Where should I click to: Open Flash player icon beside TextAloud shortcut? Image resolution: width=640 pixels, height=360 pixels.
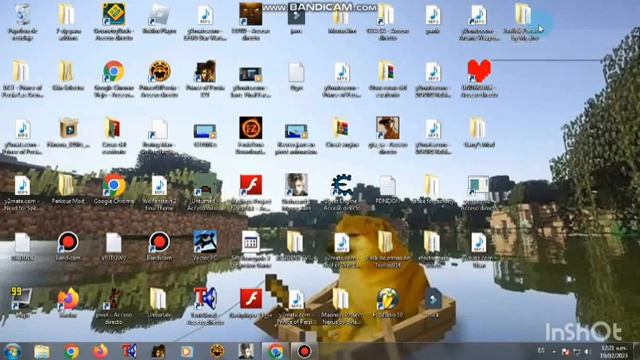[x=251, y=299]
